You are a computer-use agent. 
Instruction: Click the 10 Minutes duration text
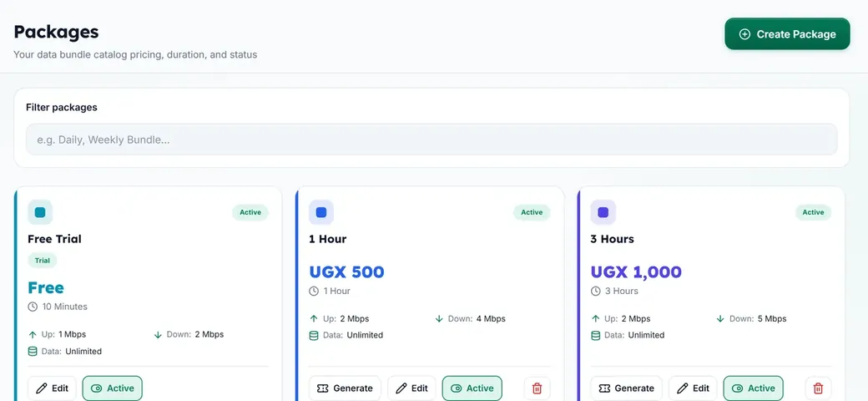[65, 307]
